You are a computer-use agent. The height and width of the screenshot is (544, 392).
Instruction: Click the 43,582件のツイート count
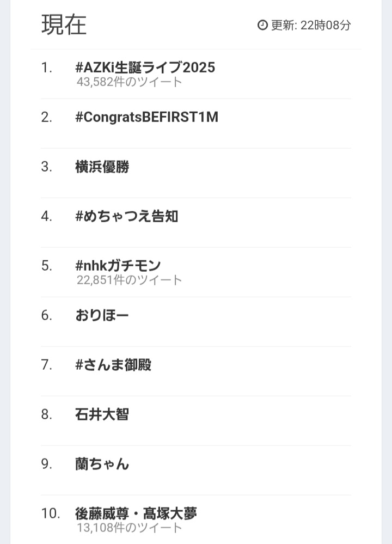[130, 82]
